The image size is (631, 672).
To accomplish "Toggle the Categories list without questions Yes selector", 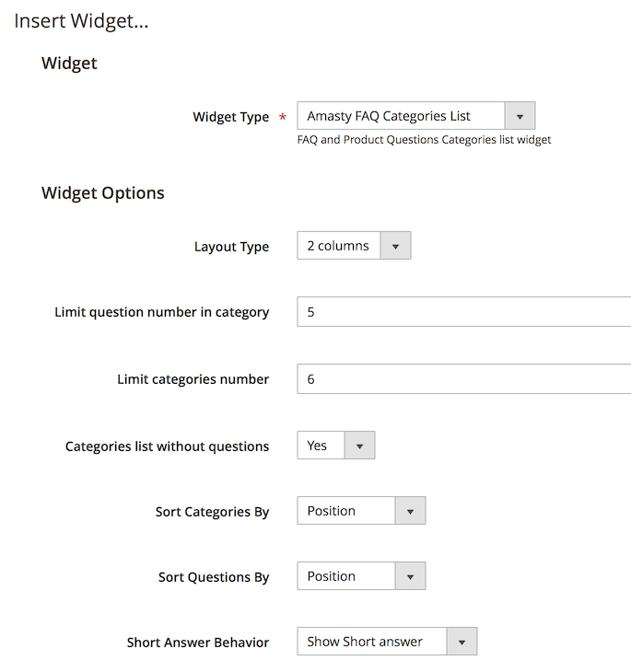I will [336, 446].
